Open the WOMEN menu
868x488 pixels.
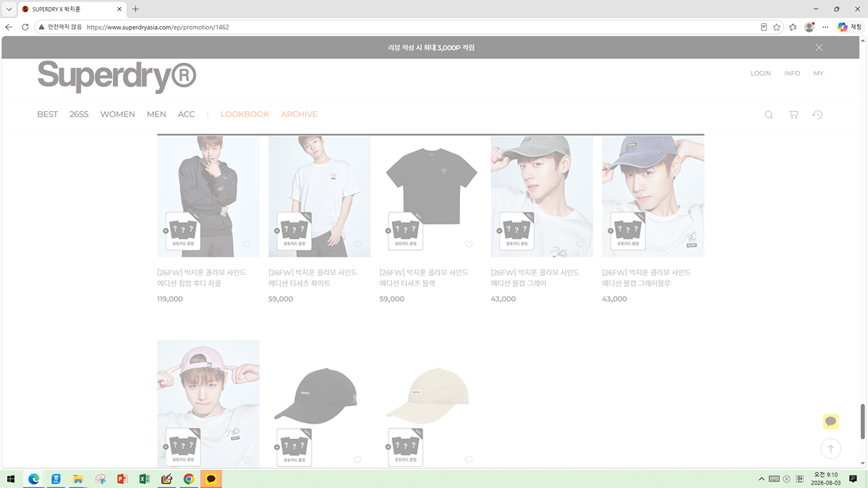tap(117, 114)
